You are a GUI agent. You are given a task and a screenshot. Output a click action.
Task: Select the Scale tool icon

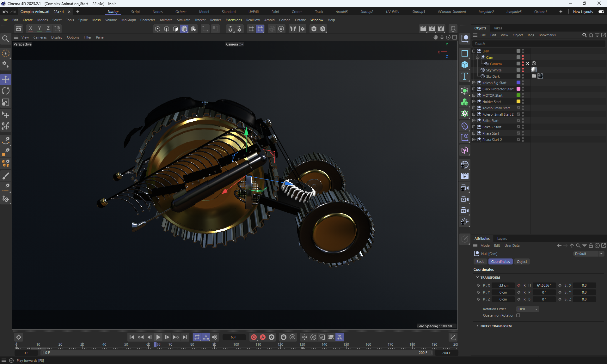click(6, 102)
